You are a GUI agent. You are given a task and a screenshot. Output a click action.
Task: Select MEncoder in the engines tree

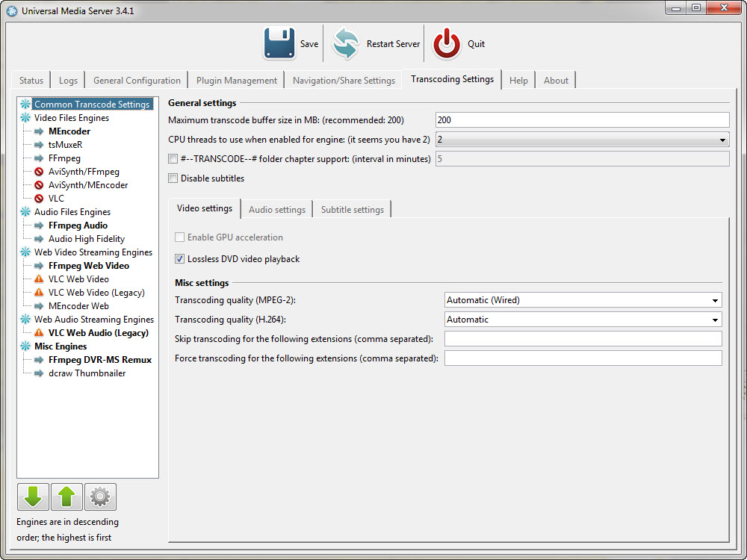[x=69, y=131]
